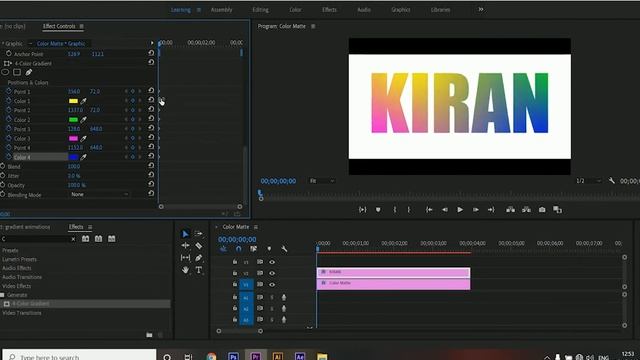This screenshot has width=640, height=360.
Task: Step forward one frame
Action: click(x=476, y=209)
